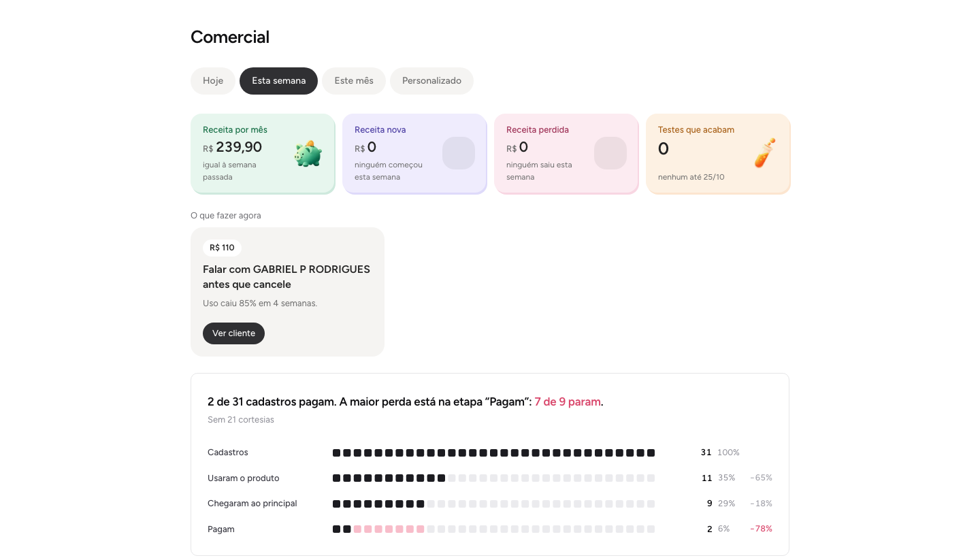
Task: Click the Receita nova label
Action: 380,129
